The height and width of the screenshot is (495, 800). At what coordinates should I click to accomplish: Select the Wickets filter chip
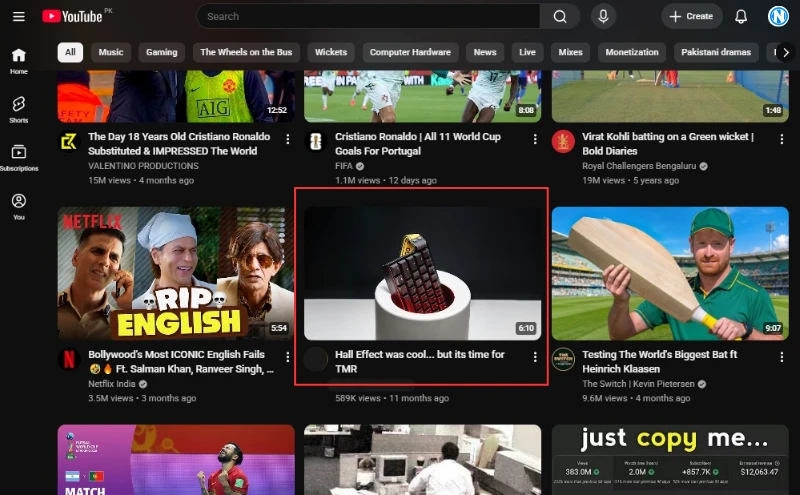click(331, 52)
